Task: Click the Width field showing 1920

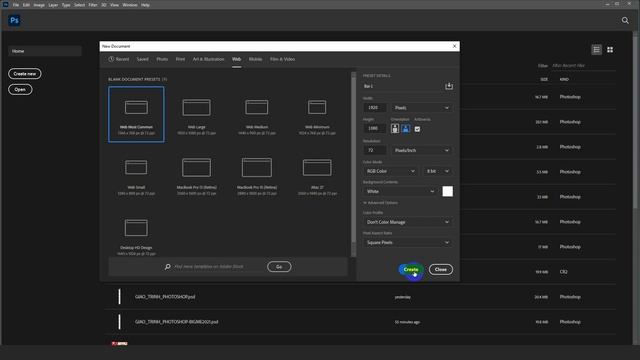Action: click(x=374, y=108)
